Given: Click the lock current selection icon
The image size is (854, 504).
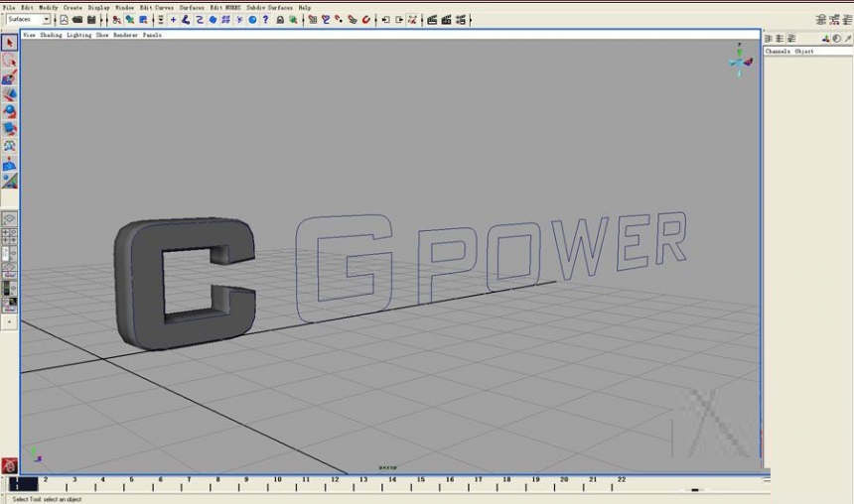Looking at the screenshot, I should [x=280, y=20].
